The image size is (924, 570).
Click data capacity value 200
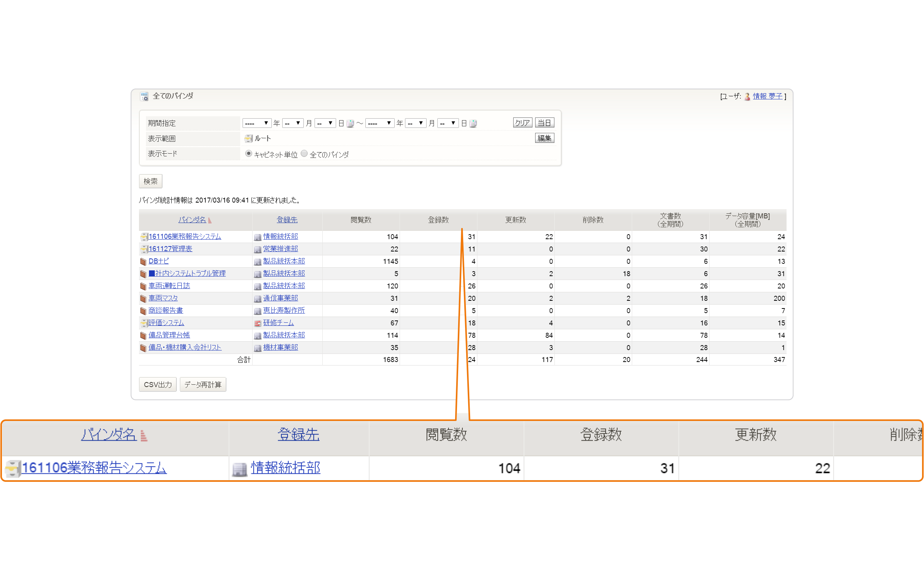click(x=779, y=298)
